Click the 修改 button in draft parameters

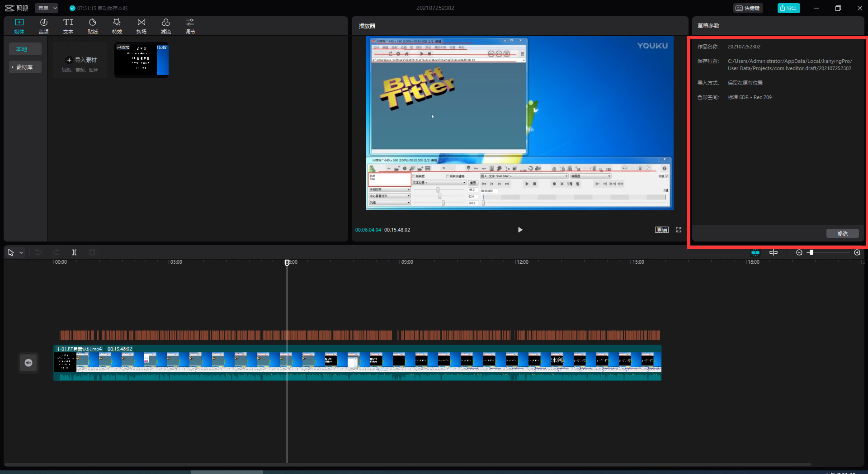(x=842, y=233)
